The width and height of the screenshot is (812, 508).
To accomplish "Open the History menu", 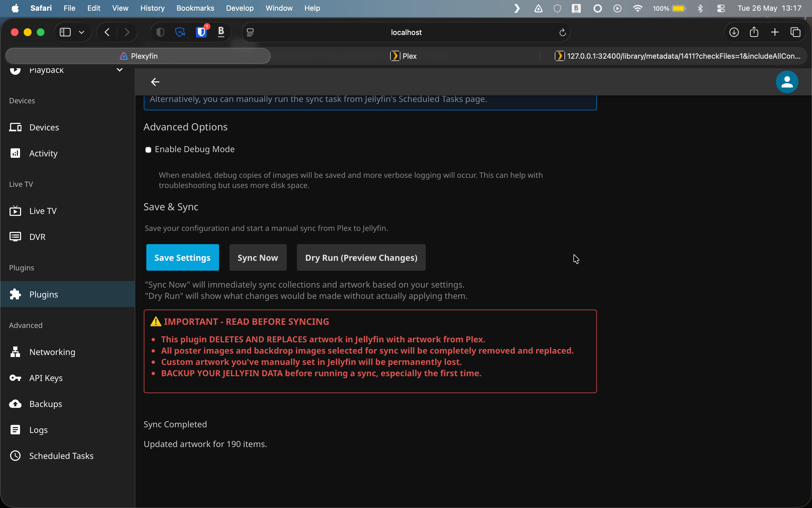I will (152, 8).
